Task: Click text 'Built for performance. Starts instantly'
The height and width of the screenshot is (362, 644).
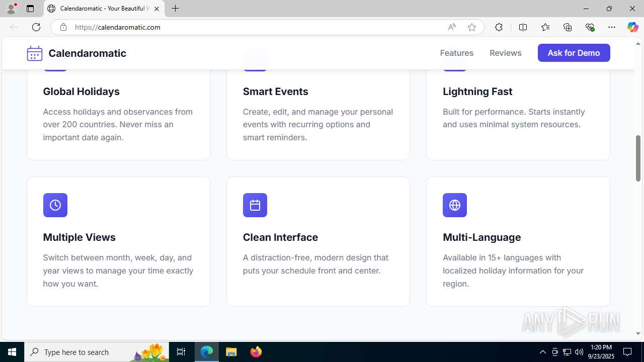Action: coord(514,112)
